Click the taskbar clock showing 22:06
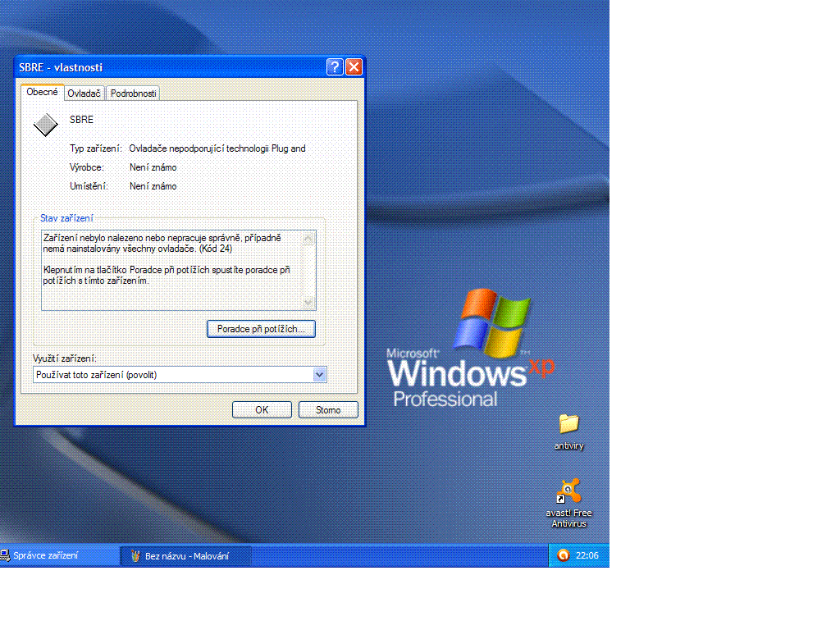The image size is (840, 630). (x=587, y=555)
